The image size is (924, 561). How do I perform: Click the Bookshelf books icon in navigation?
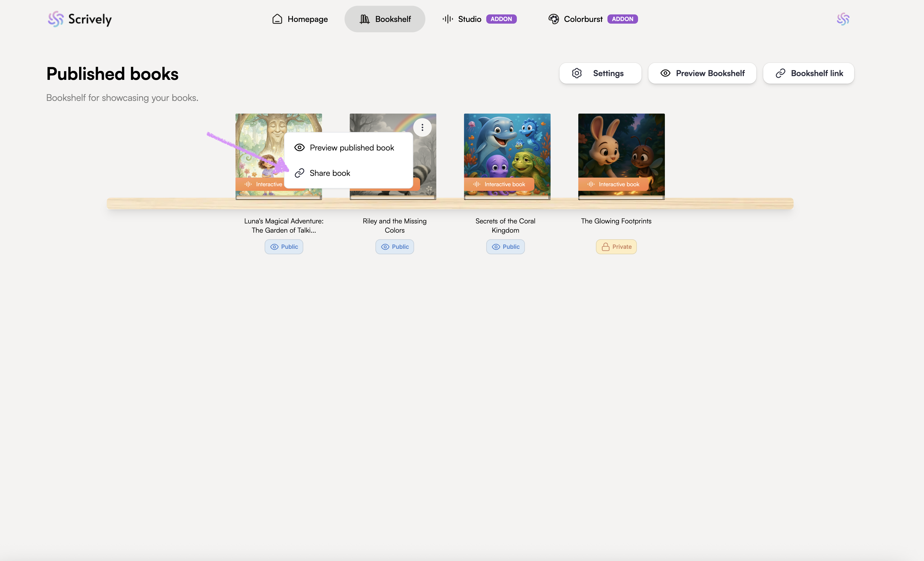(364, 19)
